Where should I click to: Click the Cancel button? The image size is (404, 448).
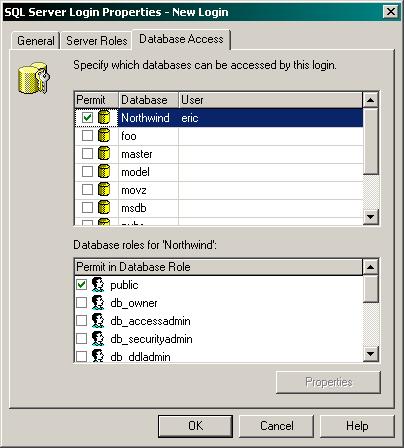tap(277, 426)
